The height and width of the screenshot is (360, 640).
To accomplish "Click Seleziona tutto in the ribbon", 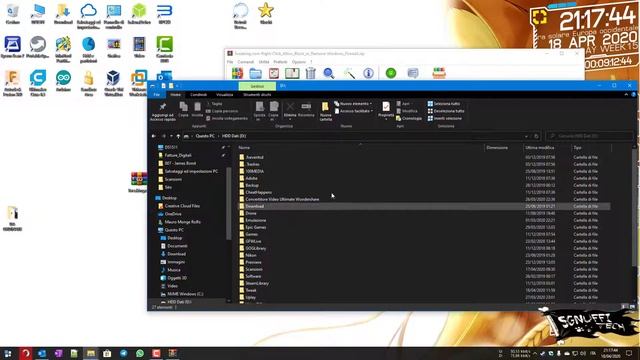I will pos(444,104).
